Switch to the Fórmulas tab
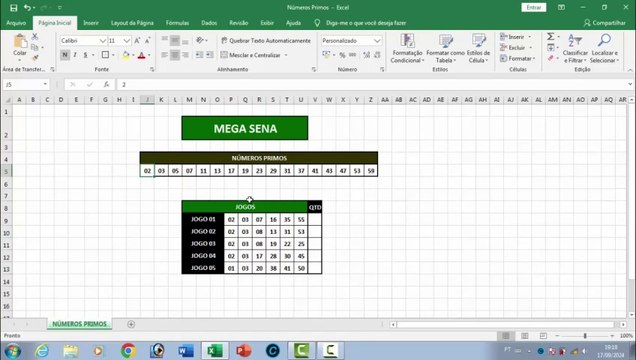 tap(177, 23)
